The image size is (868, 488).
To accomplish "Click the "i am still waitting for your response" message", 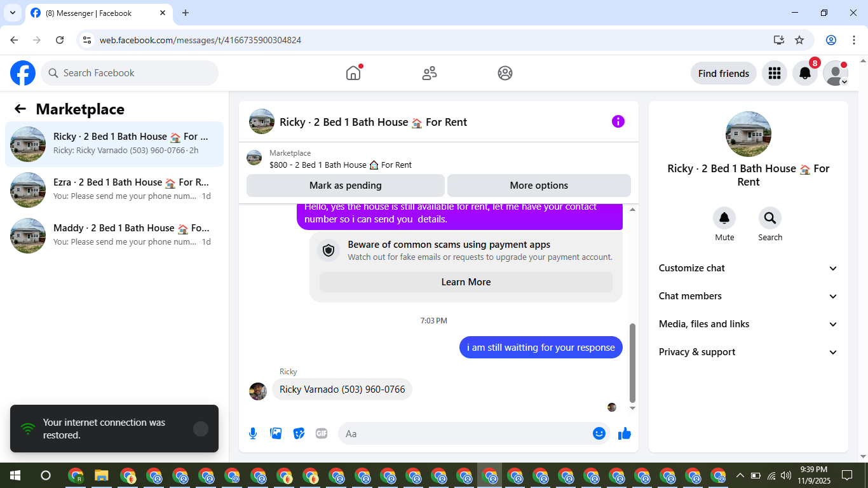I will coord(541,348).
